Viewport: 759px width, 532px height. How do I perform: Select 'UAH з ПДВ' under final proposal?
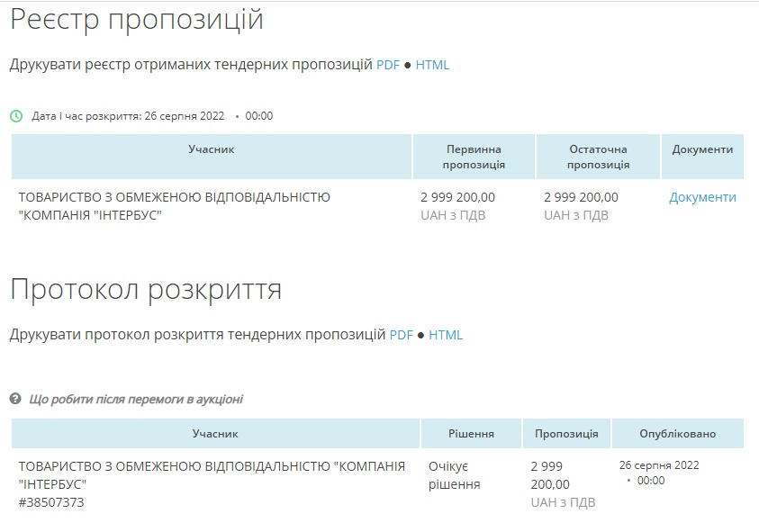point(576,215)
